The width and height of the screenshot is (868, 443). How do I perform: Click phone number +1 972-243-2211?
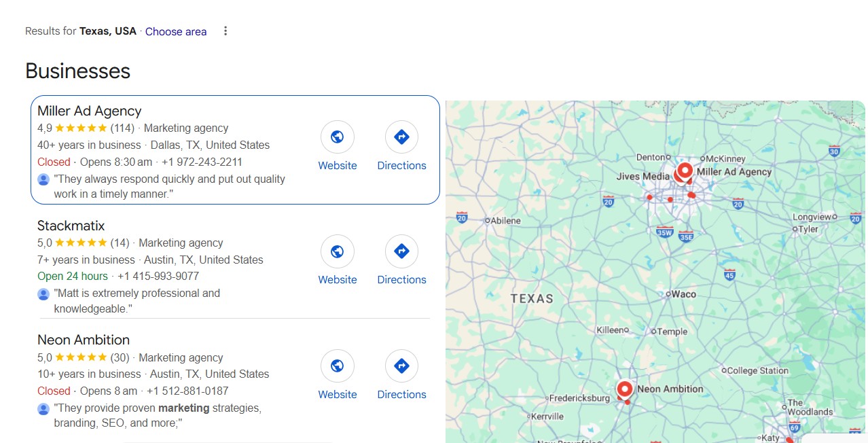[x=202, y=162]
